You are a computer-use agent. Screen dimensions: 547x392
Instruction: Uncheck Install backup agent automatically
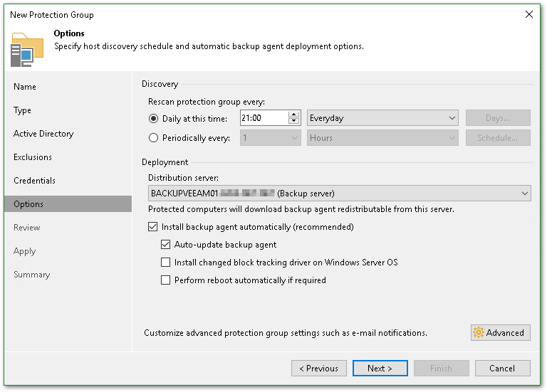click(153, 228)
